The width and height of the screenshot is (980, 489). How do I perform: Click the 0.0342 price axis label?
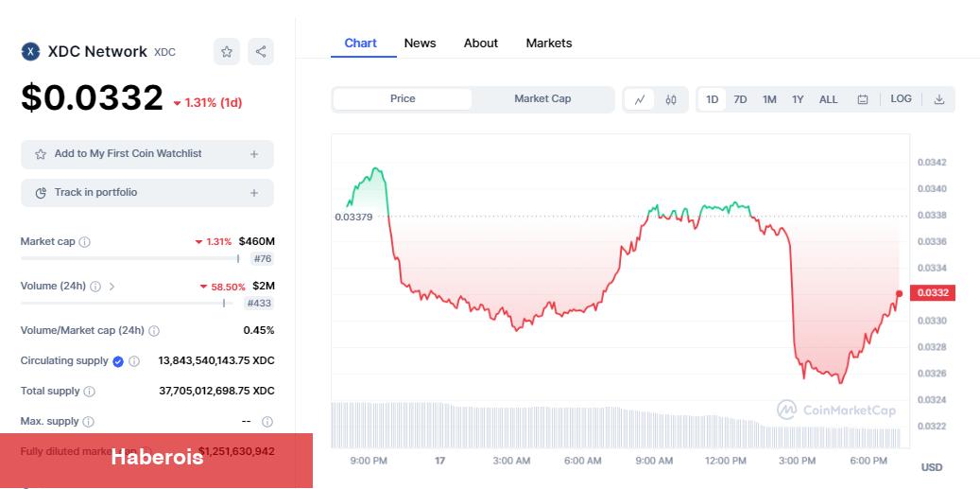(932, 163)
